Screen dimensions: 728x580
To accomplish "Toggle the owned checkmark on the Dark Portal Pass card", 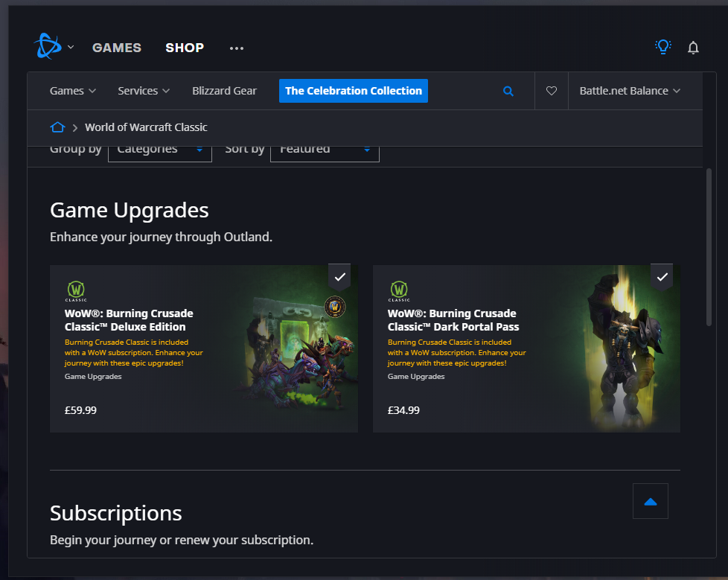I will [662, 277].
